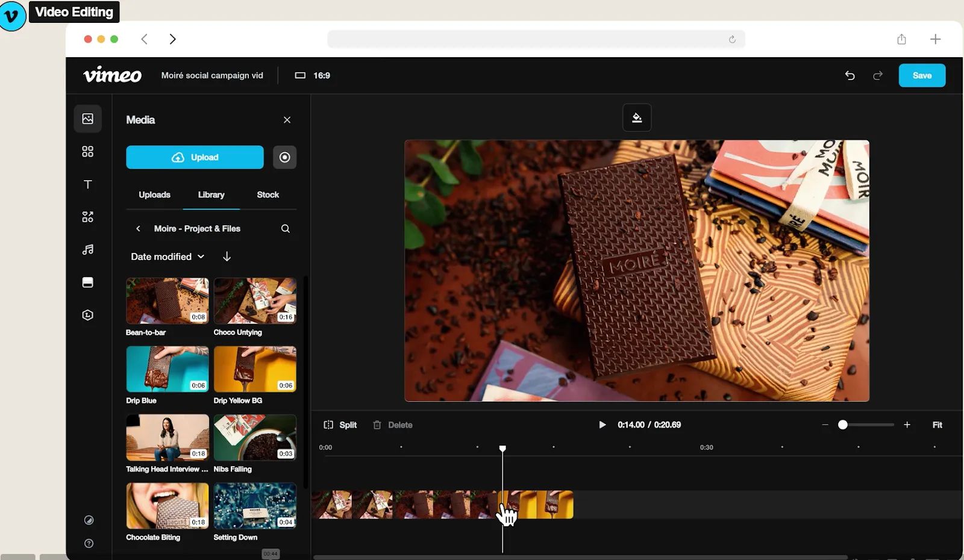
Task: Switch to the Uploads tab
Action: (154, 194)
